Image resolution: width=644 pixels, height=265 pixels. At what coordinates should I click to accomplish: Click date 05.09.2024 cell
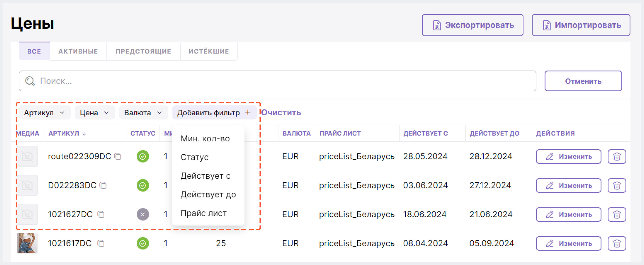click(491, 243)
